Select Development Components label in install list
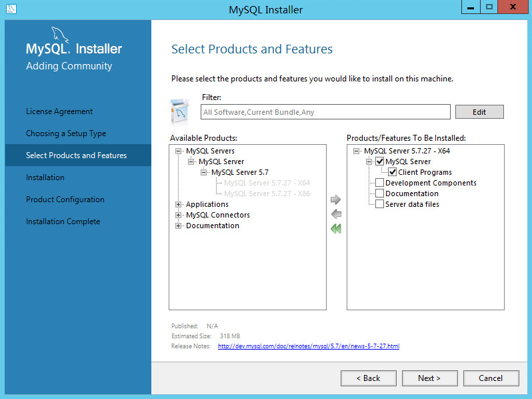Image resolution: width=532 pixels, height=399 pixels. tap(431, 183)
